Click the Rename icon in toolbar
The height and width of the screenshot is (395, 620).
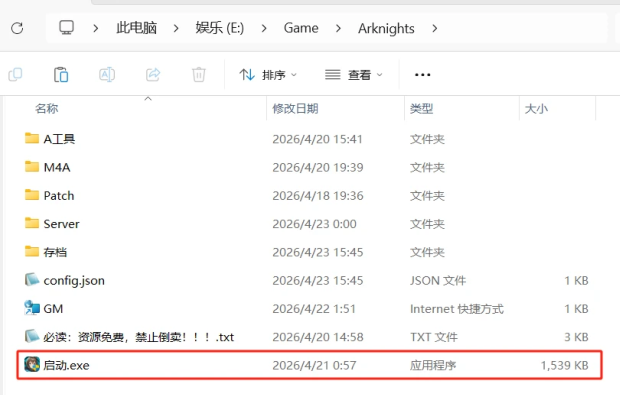pyautogui.click(x=107, y=74)
